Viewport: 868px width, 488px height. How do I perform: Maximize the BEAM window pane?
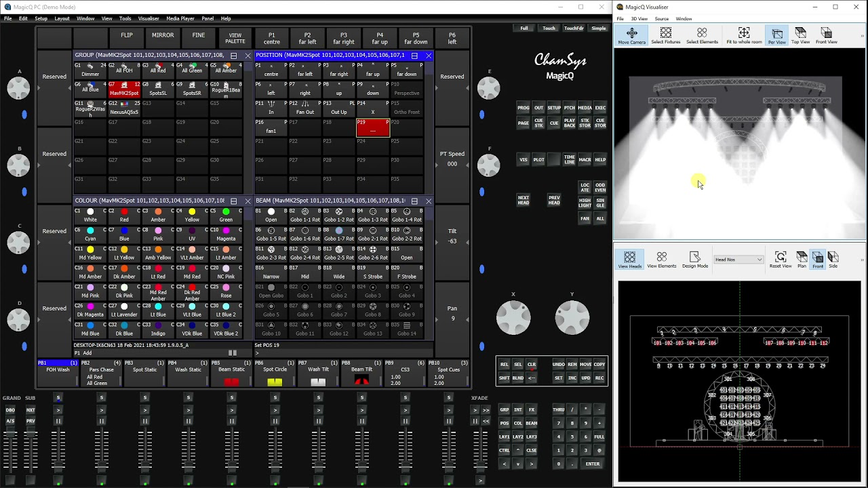coord(414,201)
